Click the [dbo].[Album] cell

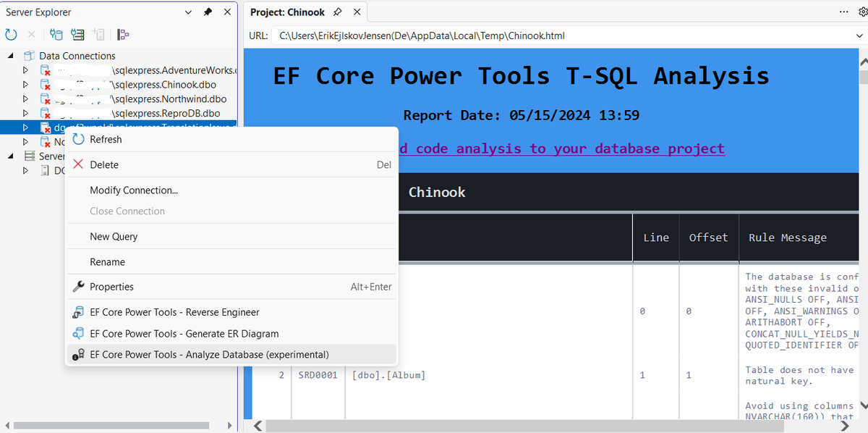click(x=388, y=375)
